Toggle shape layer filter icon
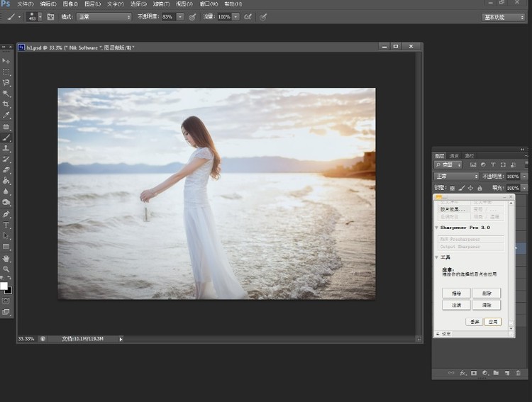The height and width of the screenshot is (402, 532). click(x=503, y=165)
